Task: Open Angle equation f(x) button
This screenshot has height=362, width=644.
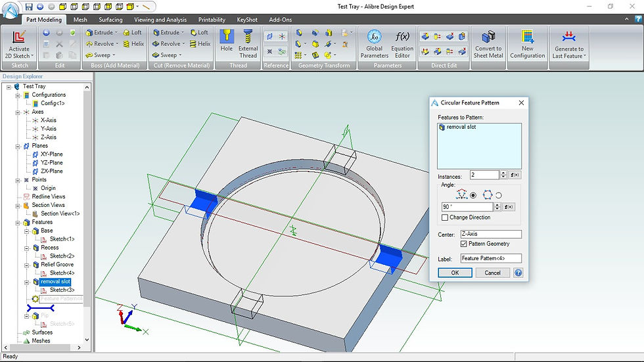Action: point(509,207)
